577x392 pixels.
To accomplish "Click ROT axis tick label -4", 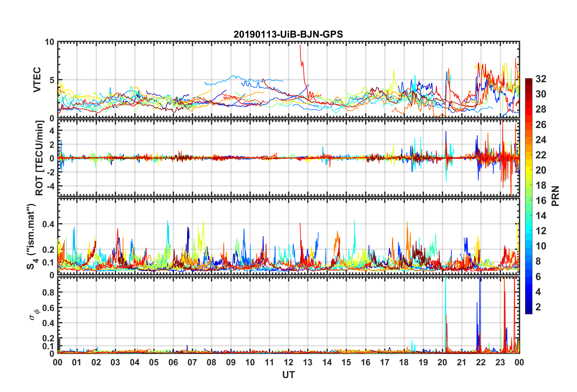I will [50, 186].
